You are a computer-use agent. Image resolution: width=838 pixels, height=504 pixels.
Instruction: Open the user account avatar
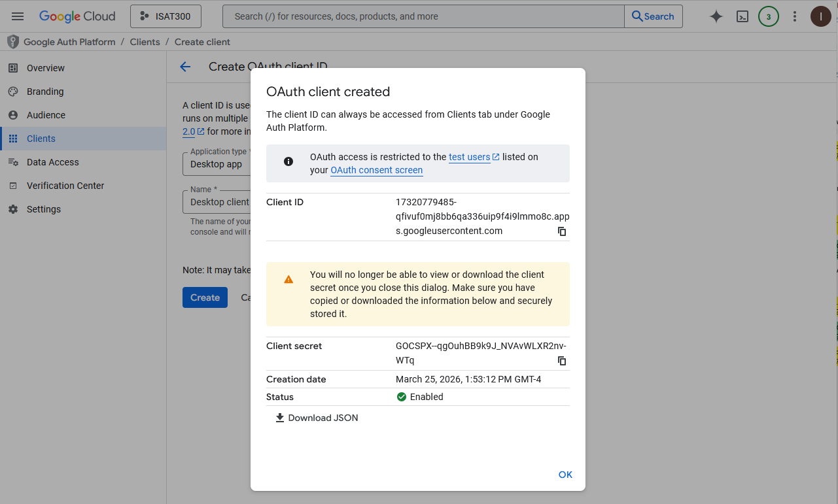pyautogui.click(x=820, y=16)
